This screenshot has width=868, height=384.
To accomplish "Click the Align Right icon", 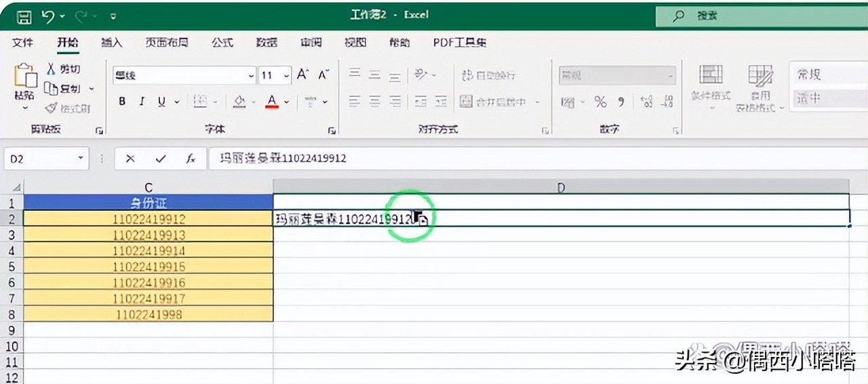I will pos(395,102).
